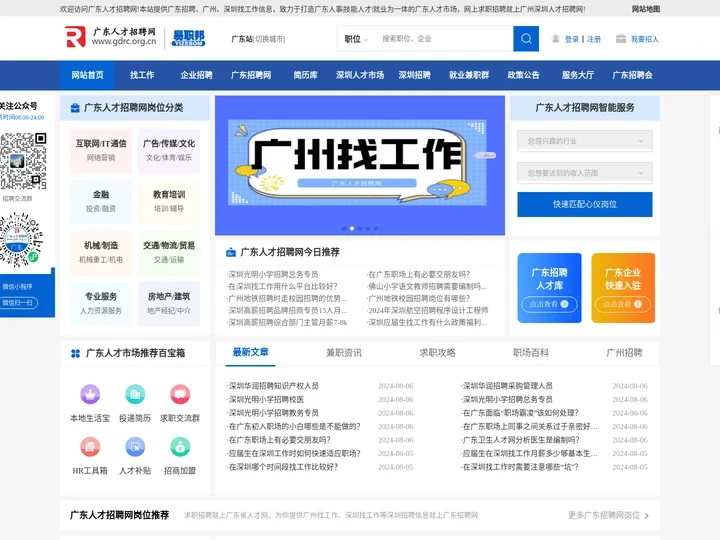Screen dimensions: 720x540
Task: Click 微信扫一扫 button in sidebar
Action: click(x=18, y=303)
